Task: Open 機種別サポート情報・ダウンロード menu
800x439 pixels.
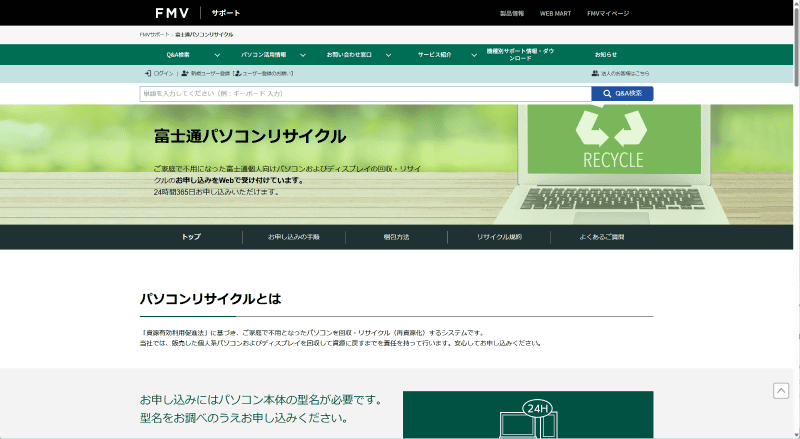Action: pos(520,55)
